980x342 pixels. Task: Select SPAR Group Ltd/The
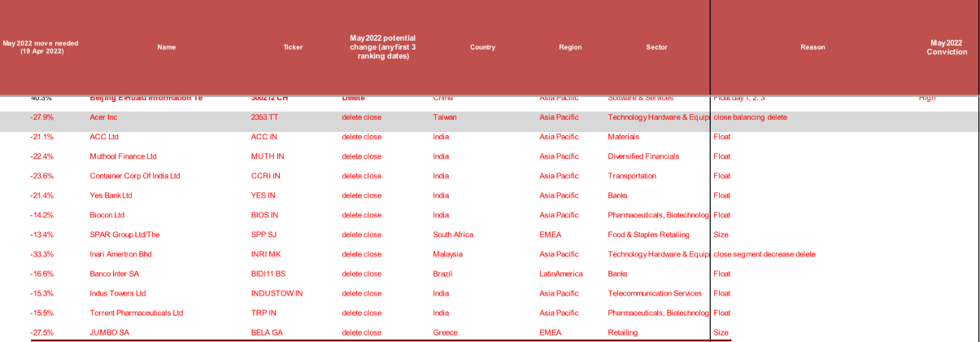pyautogui.click(x=124, y=235)
